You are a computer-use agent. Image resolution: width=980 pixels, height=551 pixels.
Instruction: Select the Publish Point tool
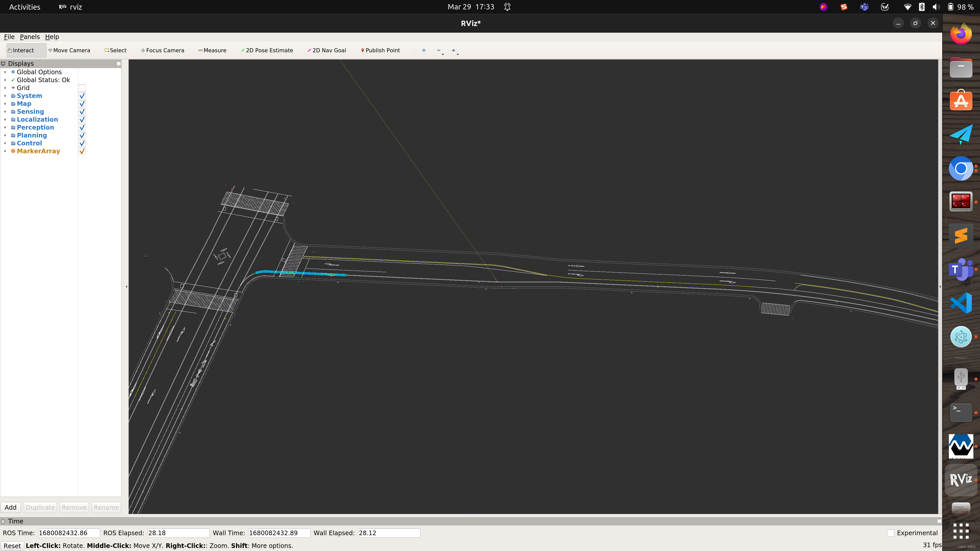381,50
